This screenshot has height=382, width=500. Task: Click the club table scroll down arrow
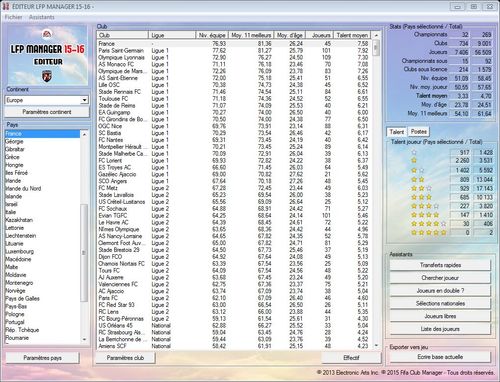coord(376,346)
